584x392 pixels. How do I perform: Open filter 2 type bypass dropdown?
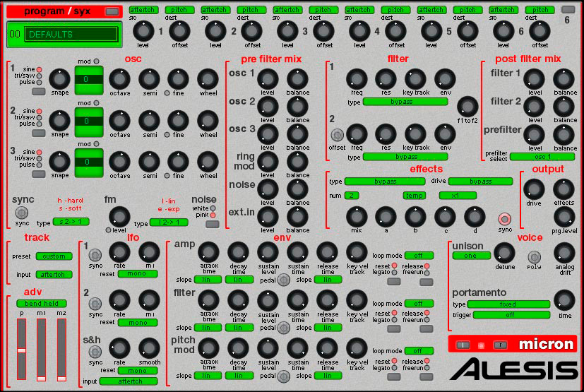(405, 157)
